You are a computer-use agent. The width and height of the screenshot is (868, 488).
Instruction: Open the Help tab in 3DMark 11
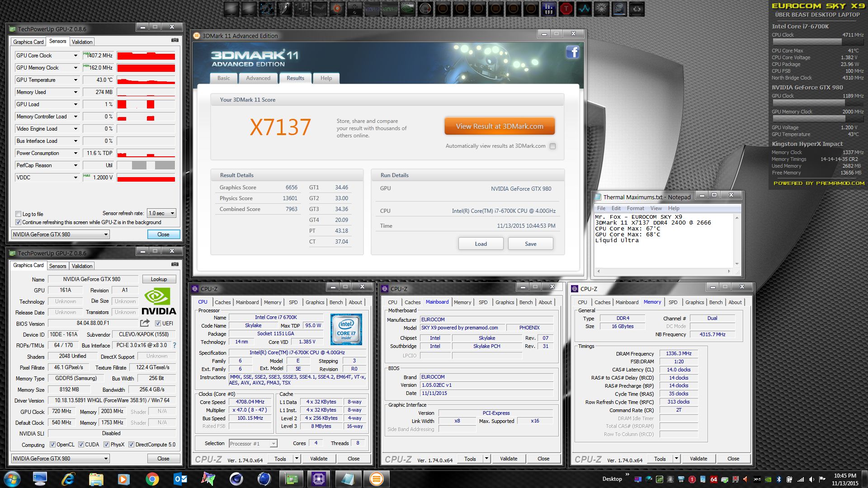click(x=326, y=78)
